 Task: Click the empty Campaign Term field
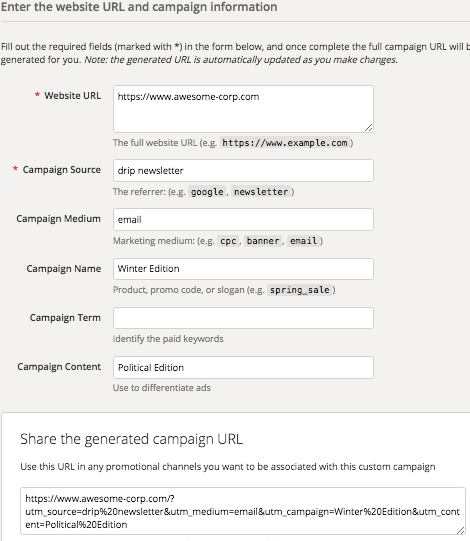tap(243, 318)
